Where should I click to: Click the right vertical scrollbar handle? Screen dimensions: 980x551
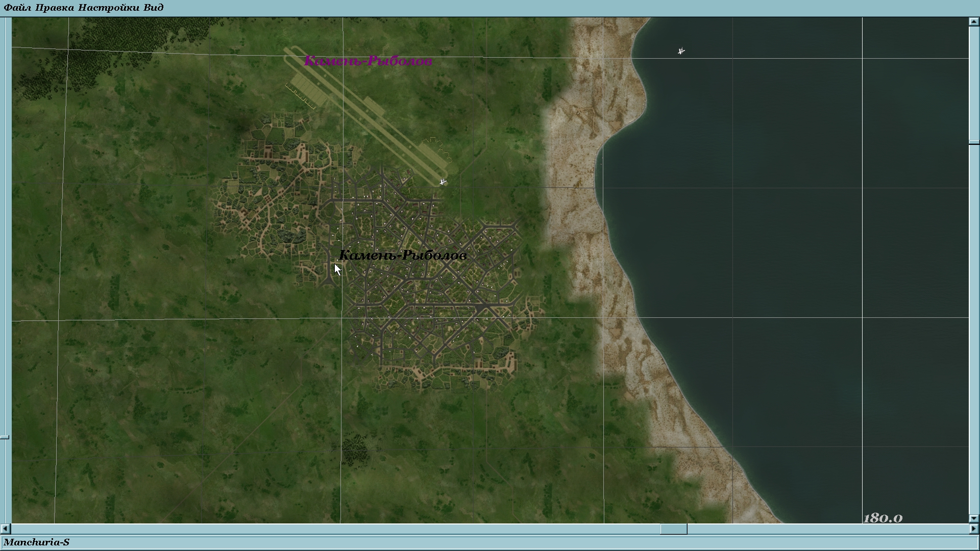point(973,142)
